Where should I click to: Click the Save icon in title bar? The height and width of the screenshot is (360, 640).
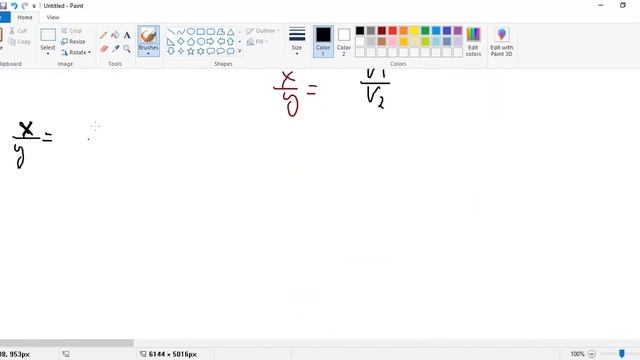point(3,6)
